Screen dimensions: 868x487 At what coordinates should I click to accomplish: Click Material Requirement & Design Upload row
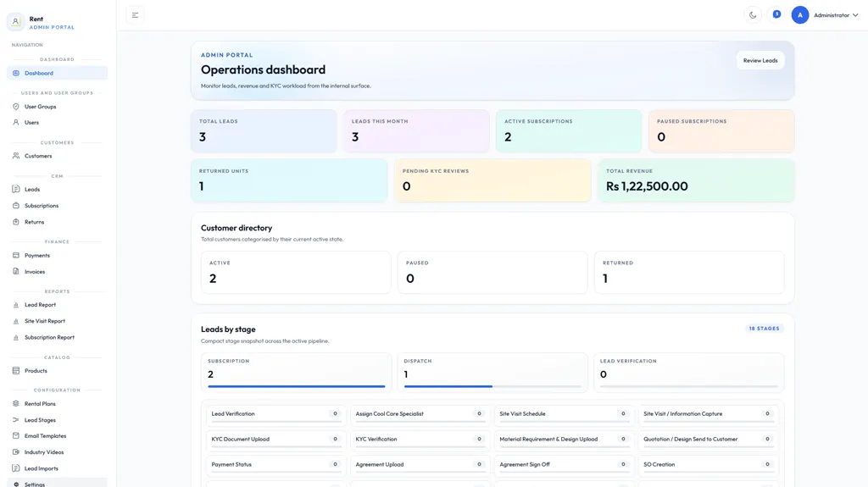564,440
